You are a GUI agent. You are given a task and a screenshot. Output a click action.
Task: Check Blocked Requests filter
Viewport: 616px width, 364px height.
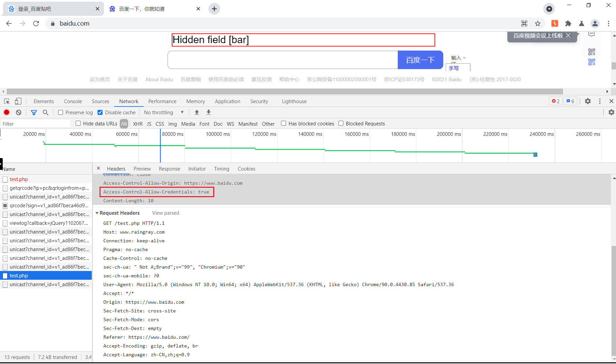pyautogui.click(x=341, y=123)
